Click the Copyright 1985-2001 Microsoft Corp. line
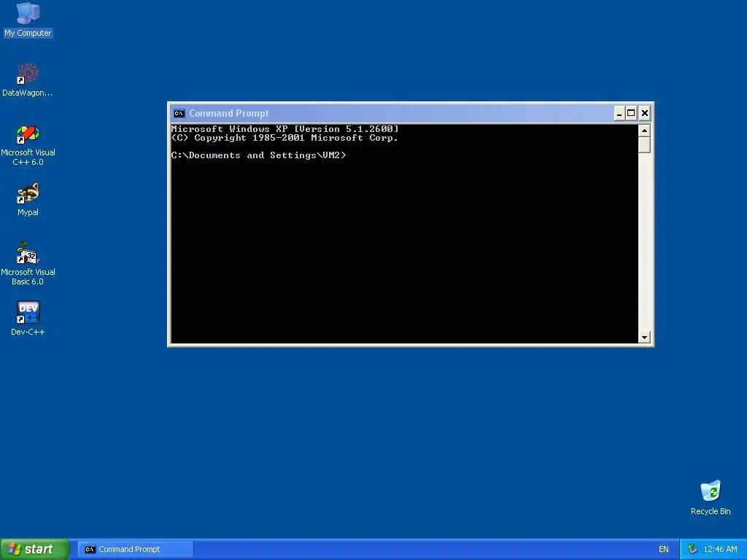Screen dimensions: 747x560 [285, 138]
